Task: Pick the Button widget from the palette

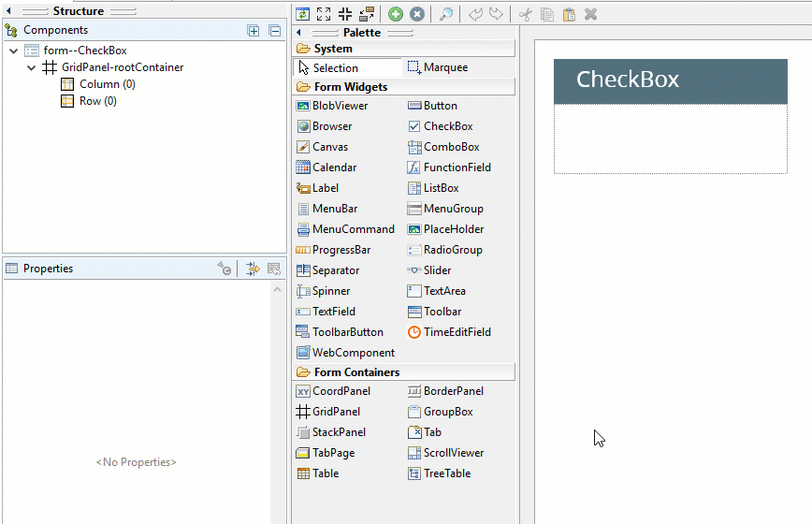Action: pos(432,106)
